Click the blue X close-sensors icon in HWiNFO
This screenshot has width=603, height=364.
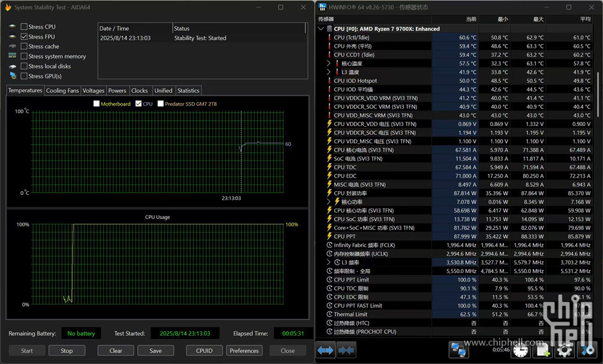coord(587,350)
